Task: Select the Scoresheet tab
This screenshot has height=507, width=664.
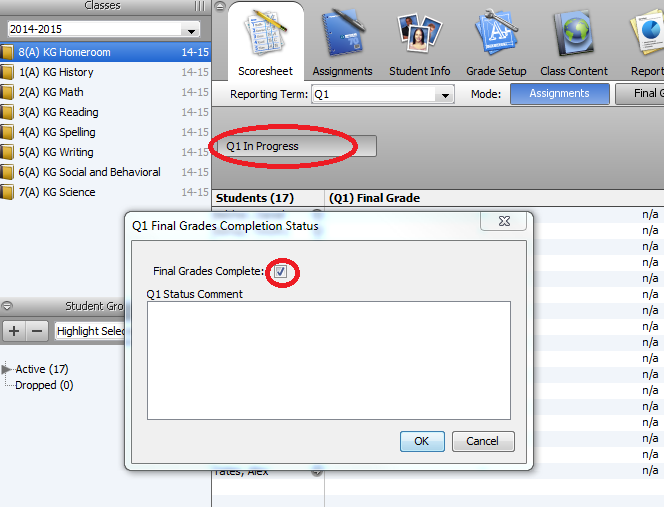Action: 266,41
